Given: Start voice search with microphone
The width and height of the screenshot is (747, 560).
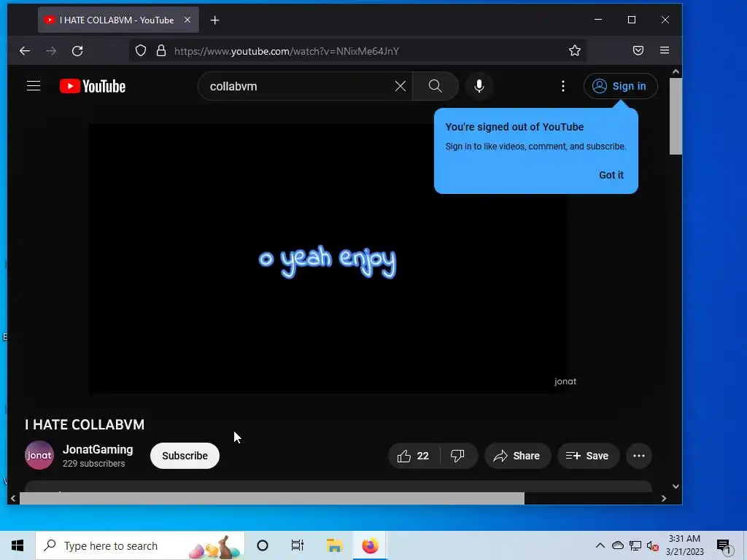Looking at the screenshot, I should 479,86.
